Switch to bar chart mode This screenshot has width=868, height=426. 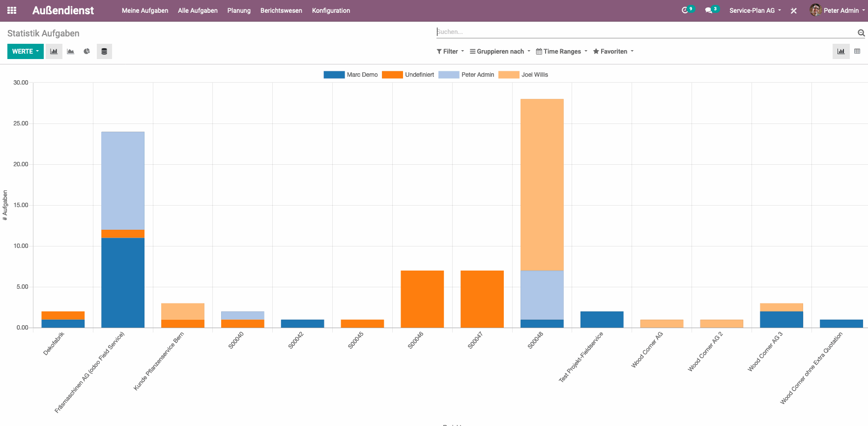[x=54, y=51]
